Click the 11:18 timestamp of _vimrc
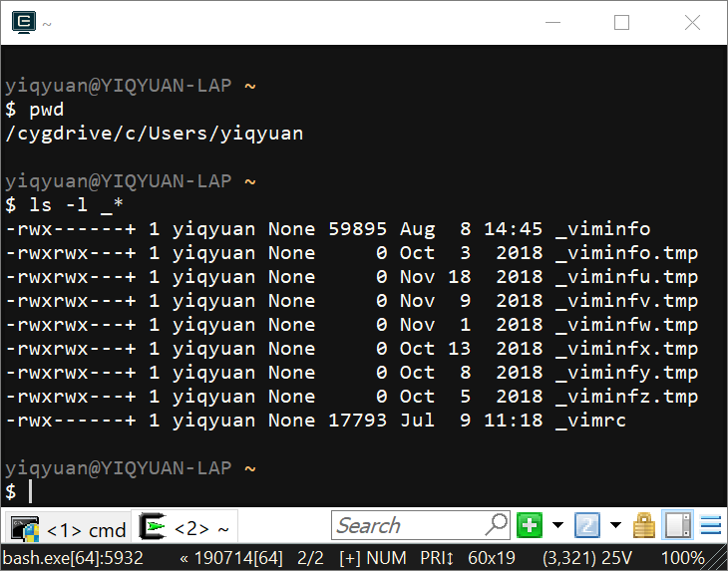Image resolution: width=728 pixels, height=571 pixels. point(513,421)
